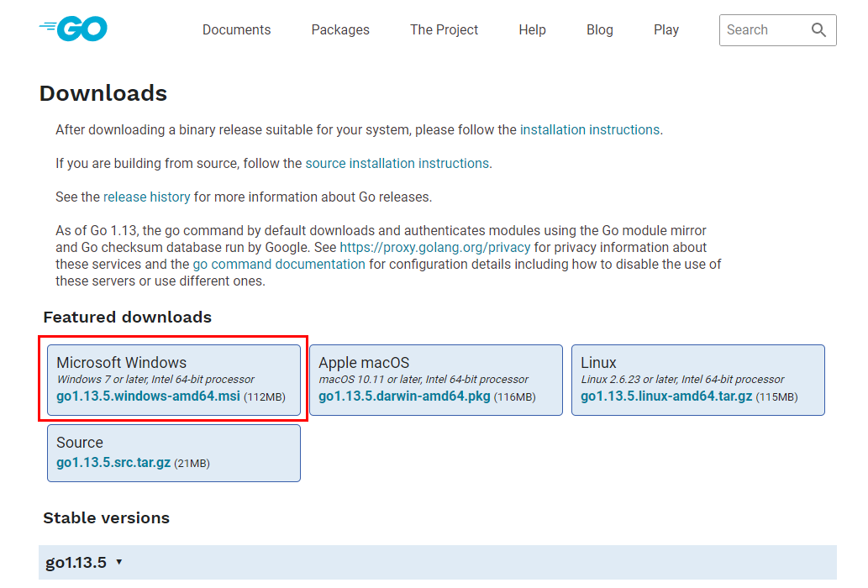Open the Play playground link
The image size is (868, 588).
(666, 30)
